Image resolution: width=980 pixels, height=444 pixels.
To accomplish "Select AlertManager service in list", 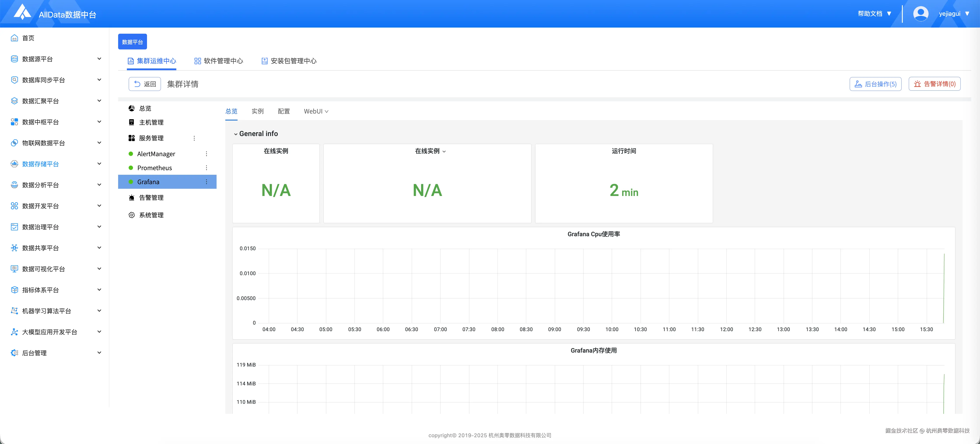I will [156, 154].
